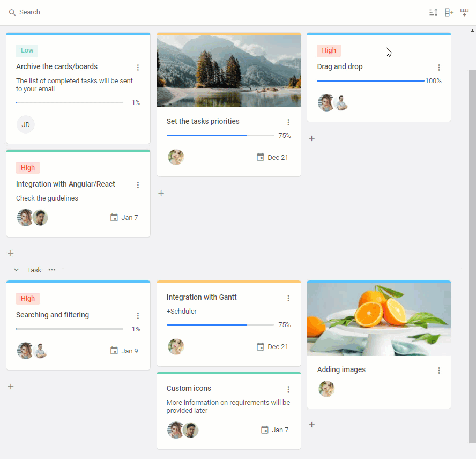This screenshot has width=476, height=459.
Task: Click the avatar on Integration with Gantt card
Action: coord(176,346)
